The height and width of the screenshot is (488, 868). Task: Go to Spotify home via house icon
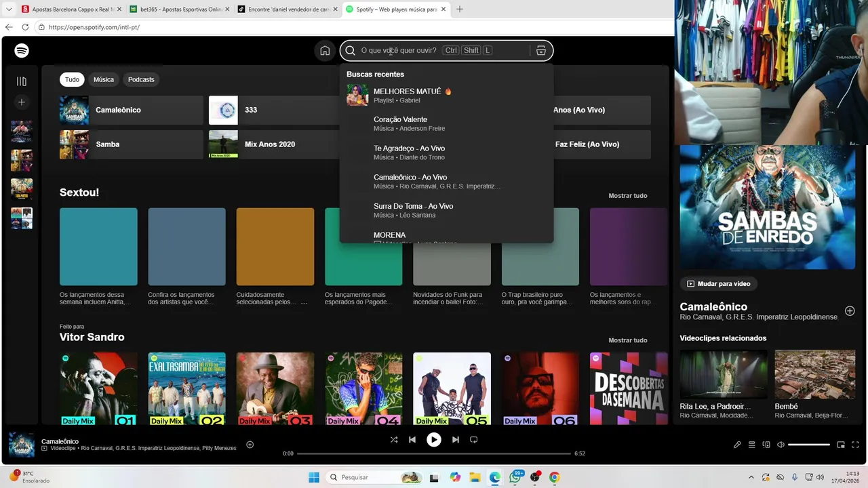pyautogui.click(x=325, y=51)
